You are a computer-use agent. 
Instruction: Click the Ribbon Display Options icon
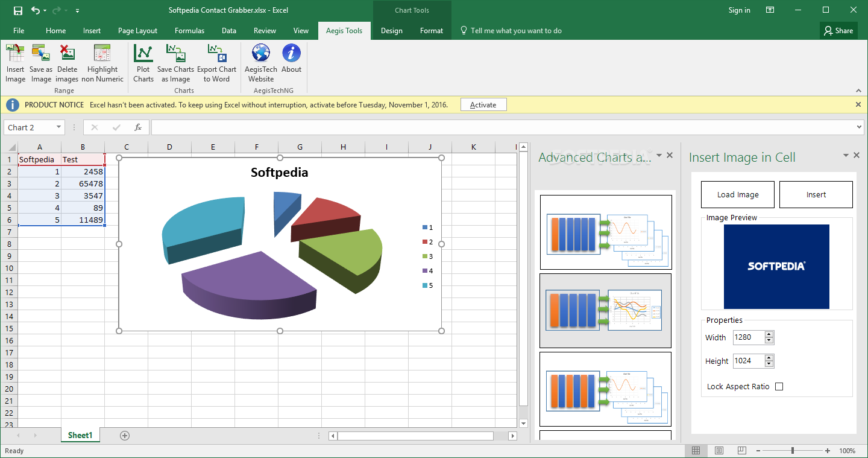pos(770,10)
